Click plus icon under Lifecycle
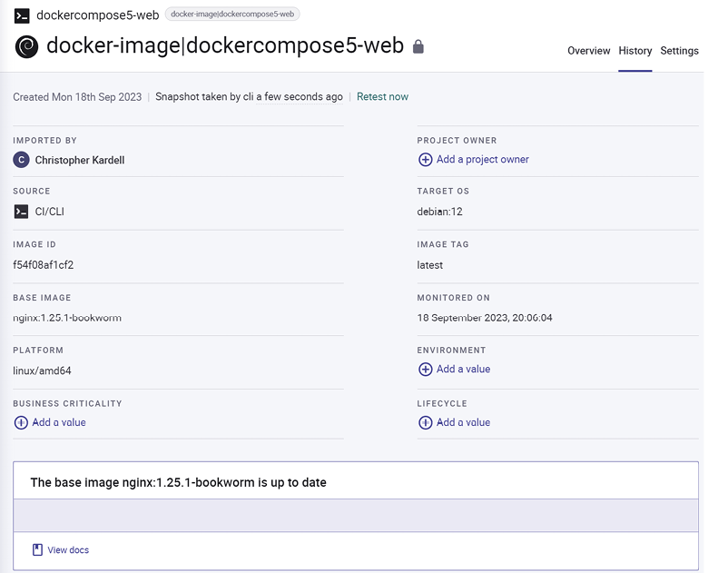 click(x=426, y=422)
